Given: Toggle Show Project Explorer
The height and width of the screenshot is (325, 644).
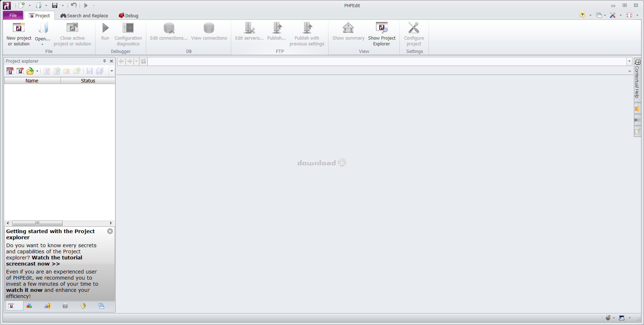Looking at the screenshot, I should (x=382, y=34).
